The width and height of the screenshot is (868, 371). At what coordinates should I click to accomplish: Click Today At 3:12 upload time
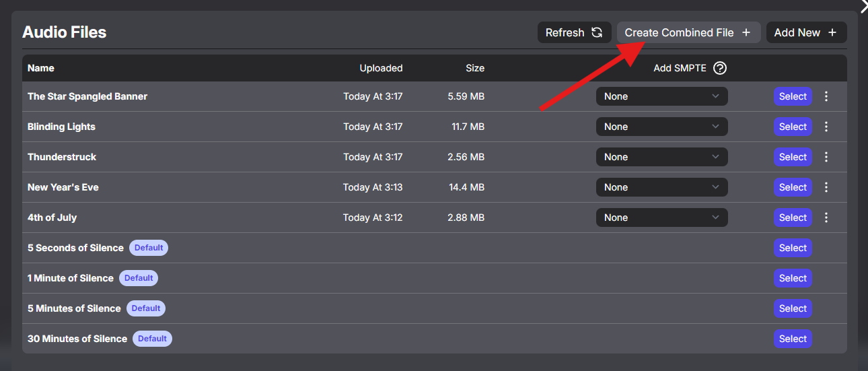tap(373, 217)
